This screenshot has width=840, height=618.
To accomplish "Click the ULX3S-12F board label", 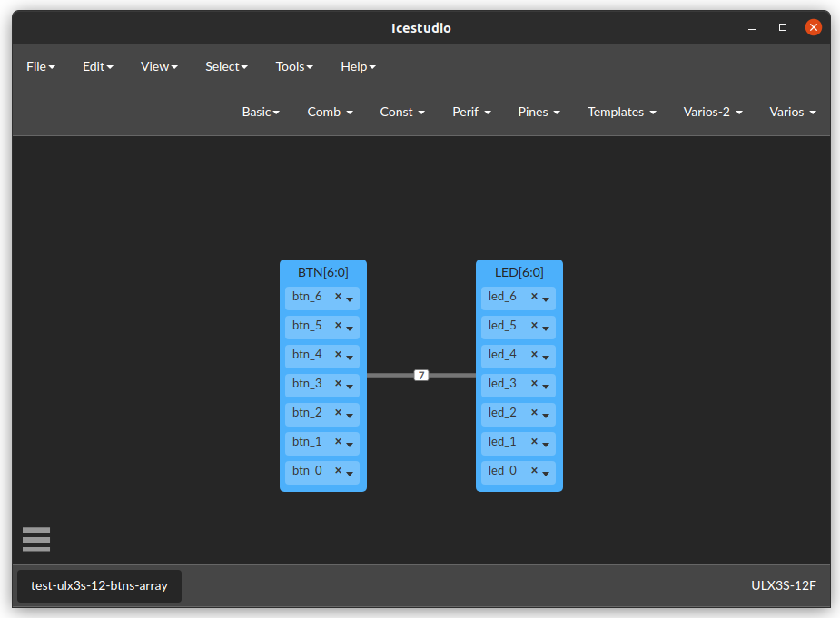I will 786,585.
